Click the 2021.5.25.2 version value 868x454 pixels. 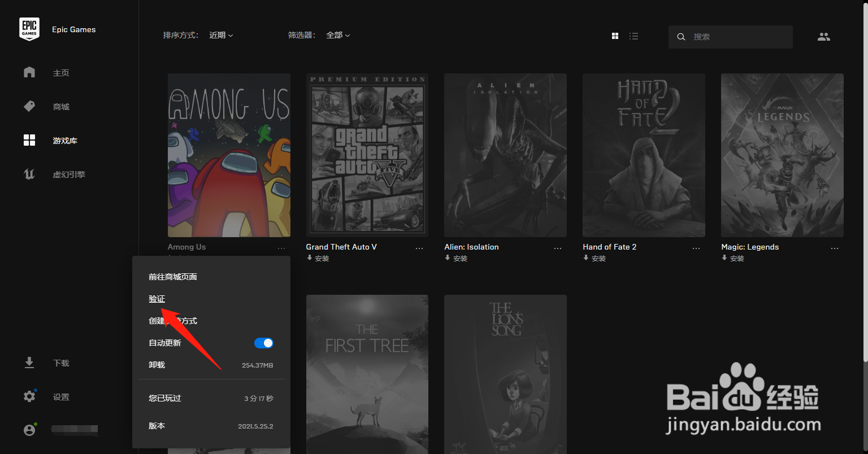click(255, 426)
